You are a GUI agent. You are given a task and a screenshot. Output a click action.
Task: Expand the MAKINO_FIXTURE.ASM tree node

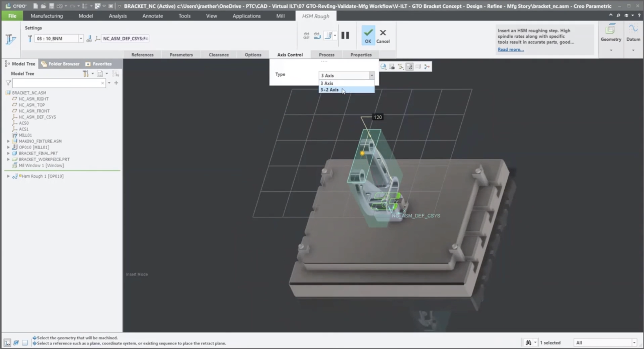(8, 141)
